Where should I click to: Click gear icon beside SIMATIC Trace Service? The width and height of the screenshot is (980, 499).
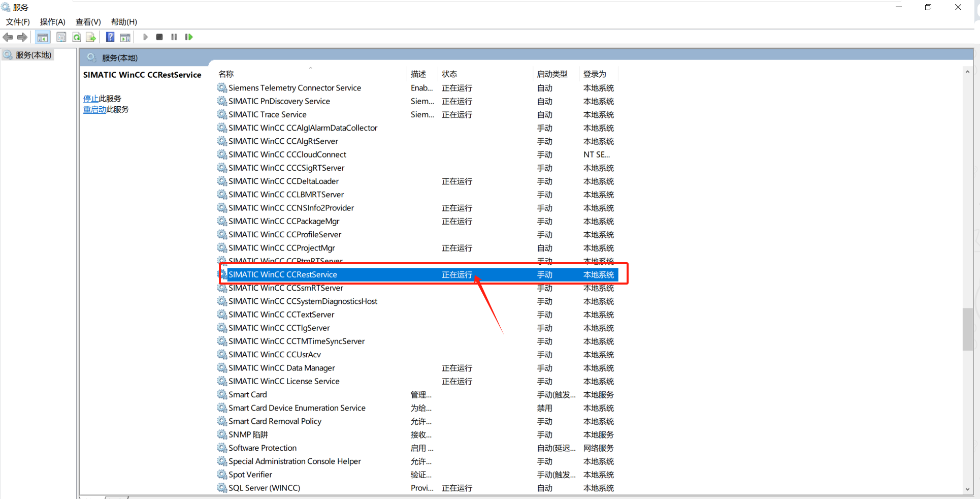[222, 114]
